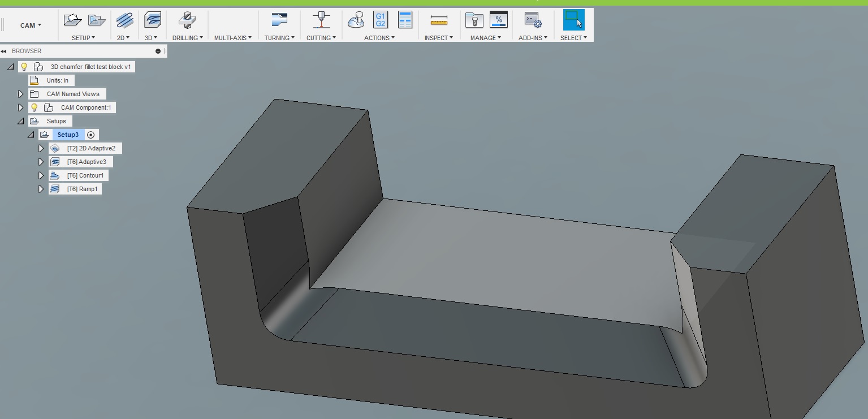868x419 pixels.
Task: Click the Window Selection icon under Select
Action: point(573,20)
